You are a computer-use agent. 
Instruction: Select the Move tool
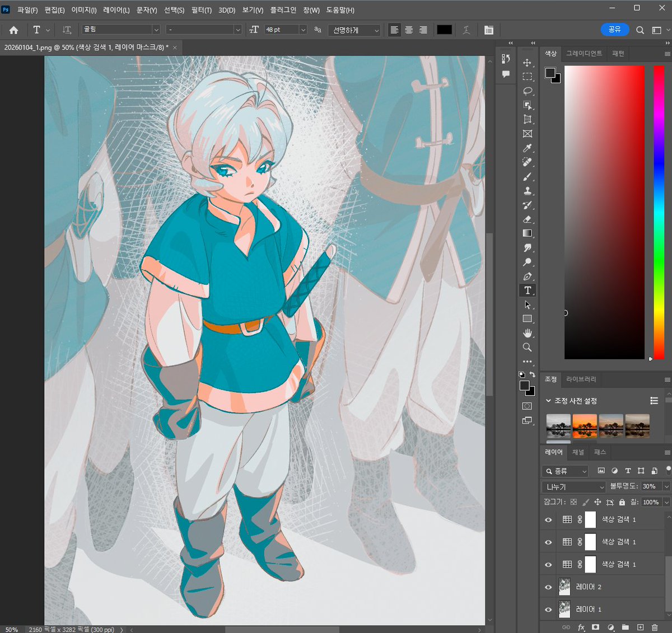[527, 63]
